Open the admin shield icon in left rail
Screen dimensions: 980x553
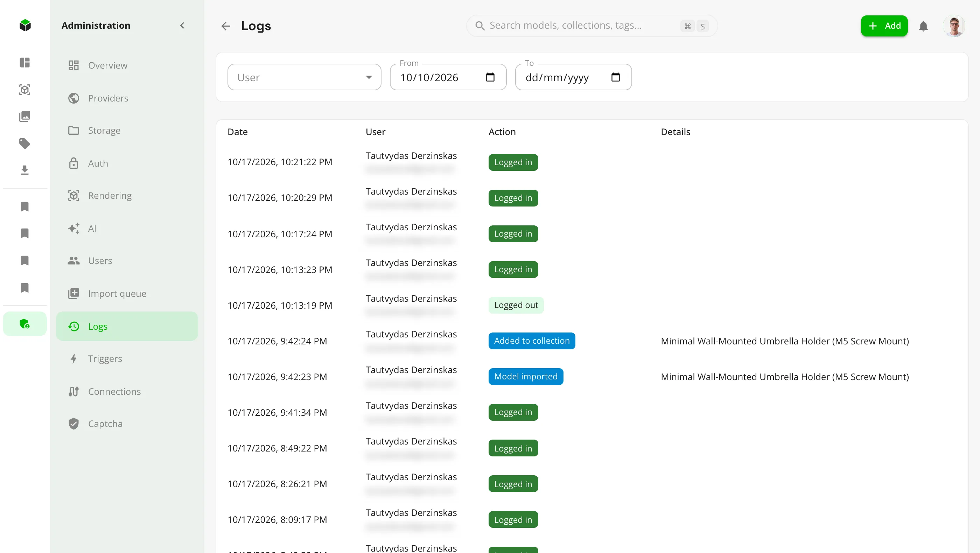pos(25,324)
